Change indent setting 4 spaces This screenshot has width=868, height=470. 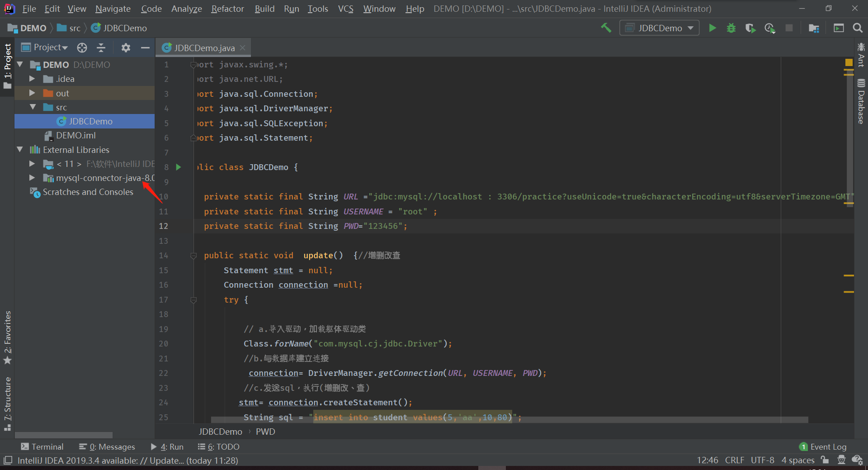point(798,460)
